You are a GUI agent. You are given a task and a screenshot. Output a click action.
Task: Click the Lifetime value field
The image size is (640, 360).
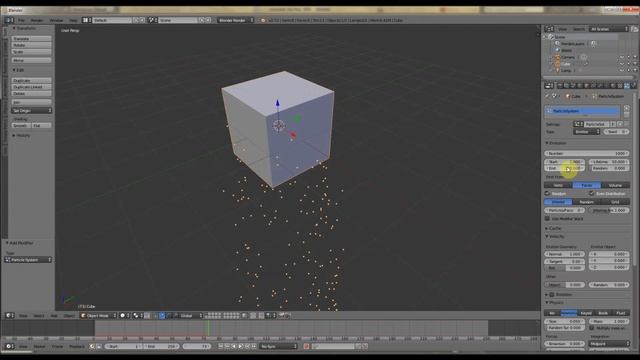click(x=609, y=162)
